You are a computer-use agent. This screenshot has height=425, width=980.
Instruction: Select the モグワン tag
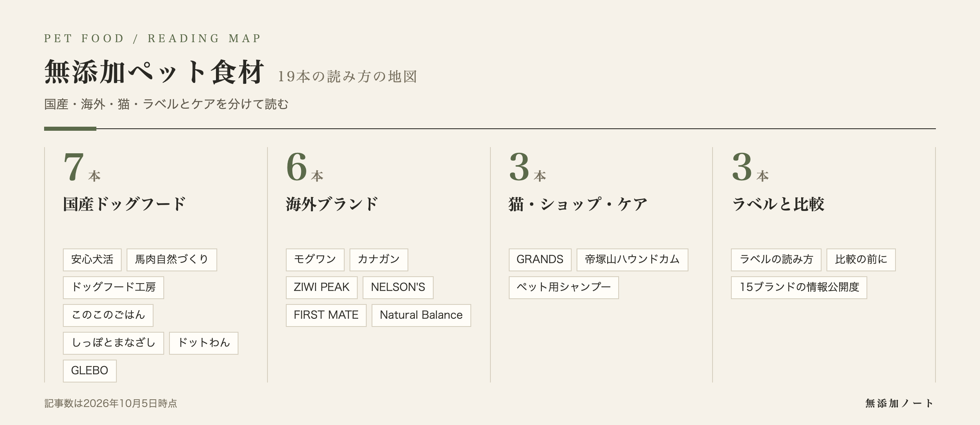315,259
